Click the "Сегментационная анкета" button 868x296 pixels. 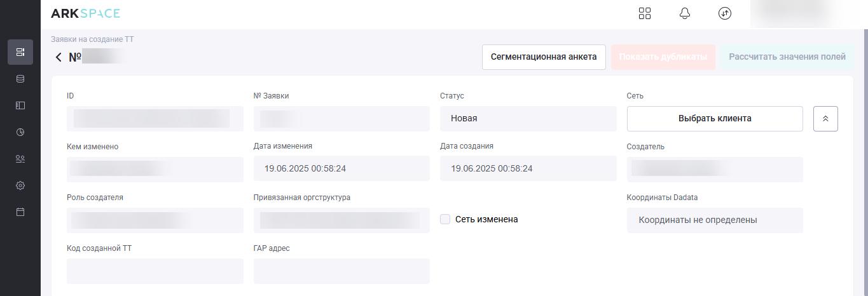pos(544,57)
